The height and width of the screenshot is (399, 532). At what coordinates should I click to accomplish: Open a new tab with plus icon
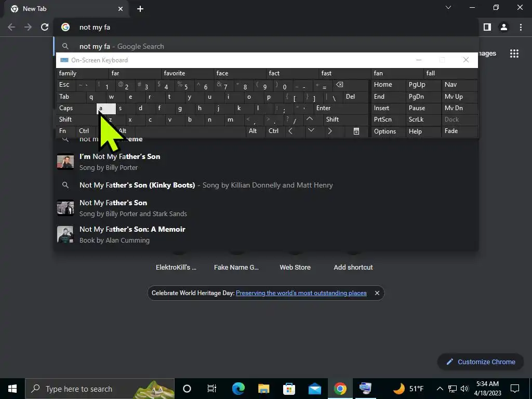pos(140,9)
